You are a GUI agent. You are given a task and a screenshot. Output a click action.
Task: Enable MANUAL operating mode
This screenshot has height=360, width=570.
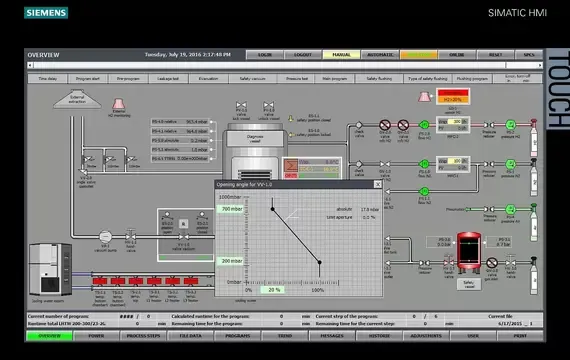tap(341, 55)
